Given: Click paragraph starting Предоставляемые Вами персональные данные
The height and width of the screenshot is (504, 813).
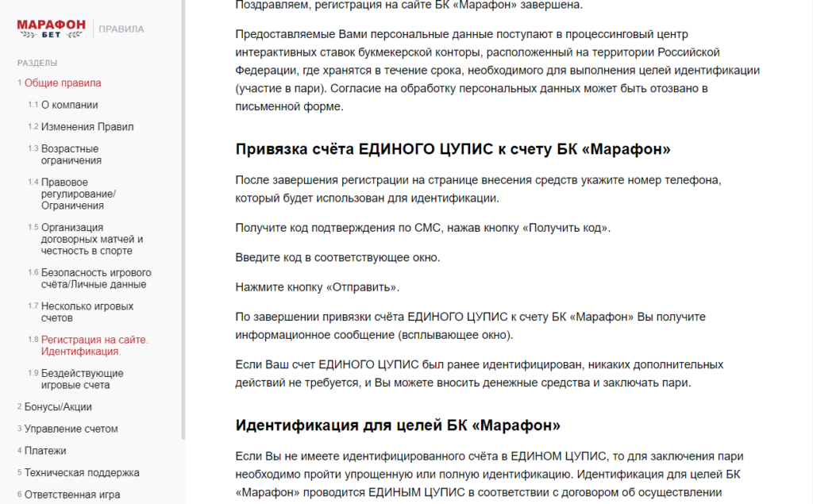Looking at the screenshot, I should (x=498, y=70).
